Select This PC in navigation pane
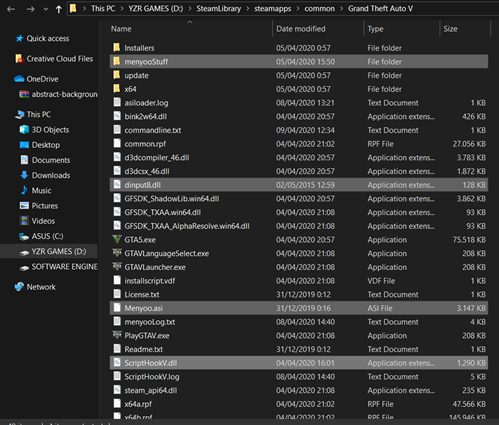This screenshot has height=425, width=499. pos(39,115)
